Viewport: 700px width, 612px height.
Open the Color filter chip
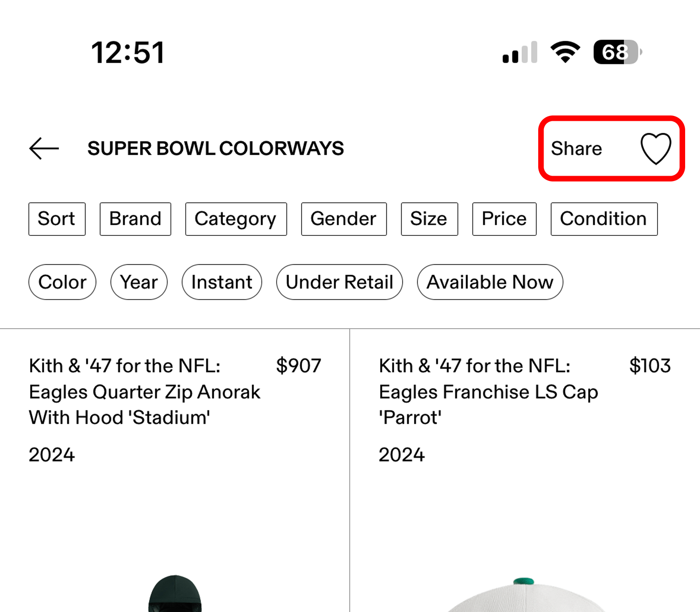[62, 282]
